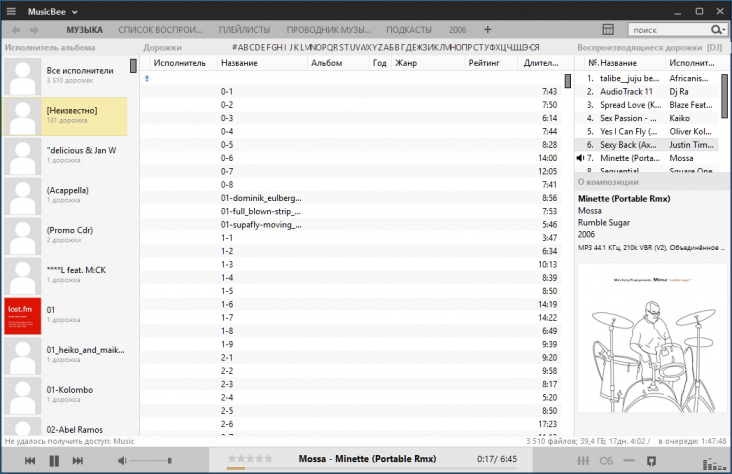
Task: Skip to the previous track
Action: coord(30,460)
